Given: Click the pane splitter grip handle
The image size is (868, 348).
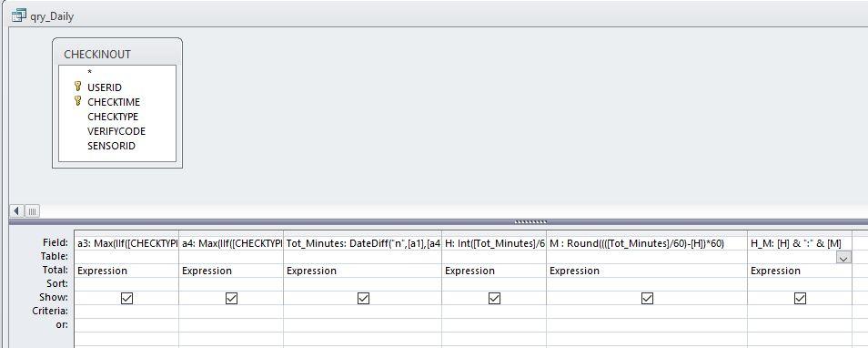Looking at the screenshot, I should (x=530, y=222).
